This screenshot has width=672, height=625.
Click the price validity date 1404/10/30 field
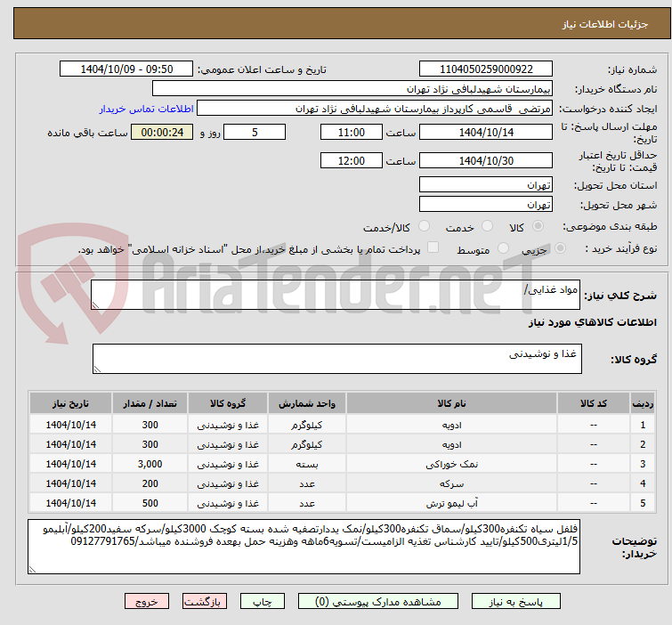486,160
